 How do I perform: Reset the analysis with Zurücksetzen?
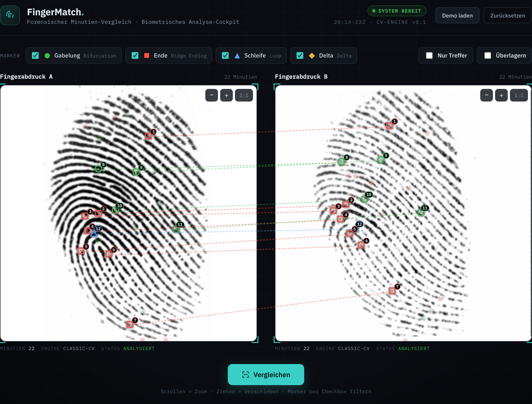pos(507,16)
